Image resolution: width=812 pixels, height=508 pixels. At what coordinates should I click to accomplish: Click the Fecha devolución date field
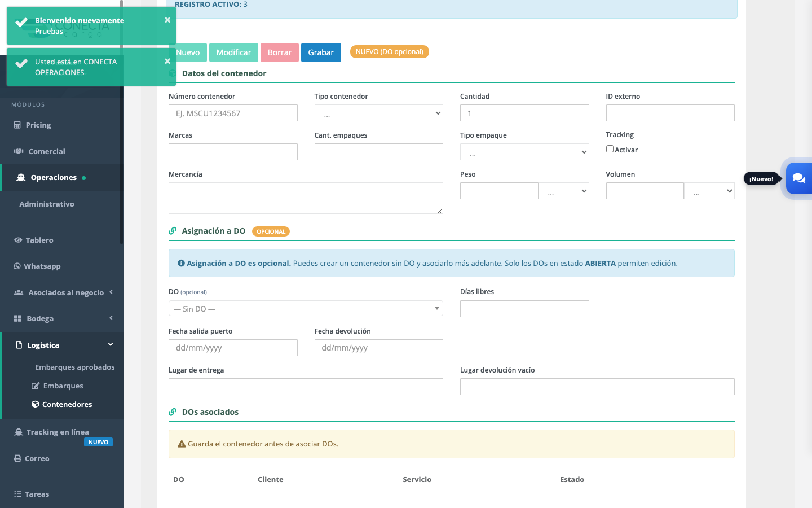tap(379, 348)
